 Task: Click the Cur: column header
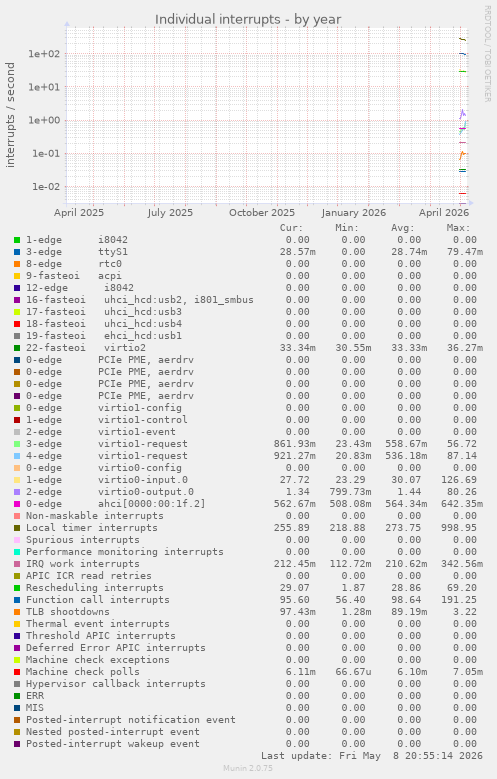click(x=291, y=228)
